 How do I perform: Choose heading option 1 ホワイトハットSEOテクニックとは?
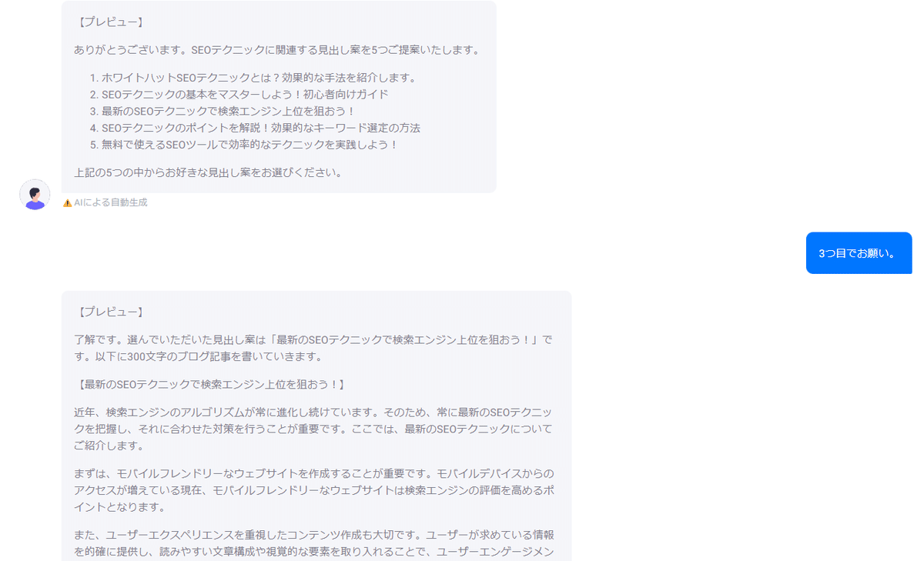[x=258, y=78]
